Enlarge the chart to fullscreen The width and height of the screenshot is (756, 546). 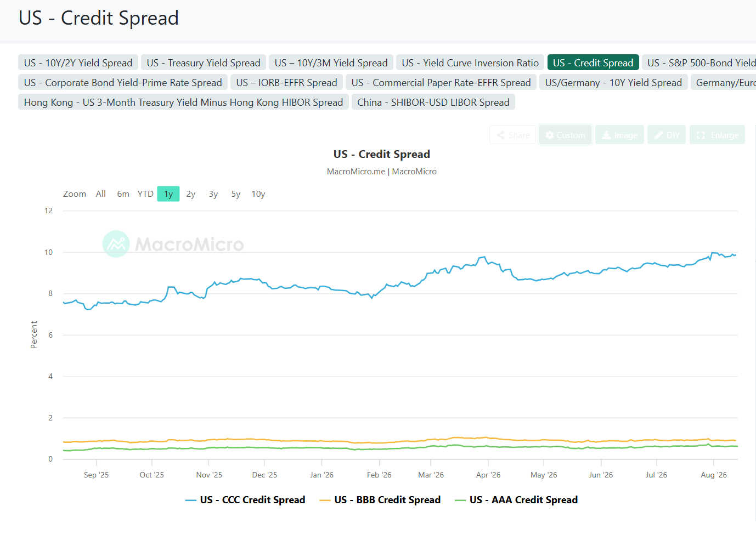717,135
